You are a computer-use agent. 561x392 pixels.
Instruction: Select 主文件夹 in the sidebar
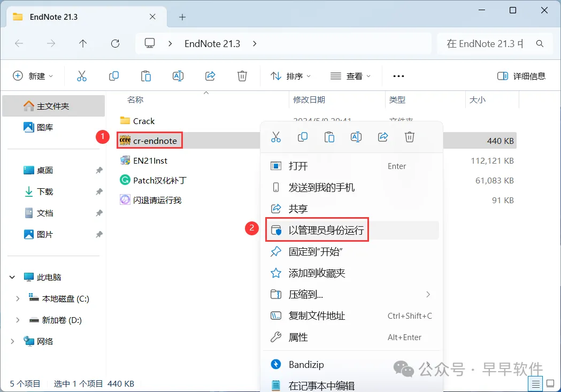(53, 106)
